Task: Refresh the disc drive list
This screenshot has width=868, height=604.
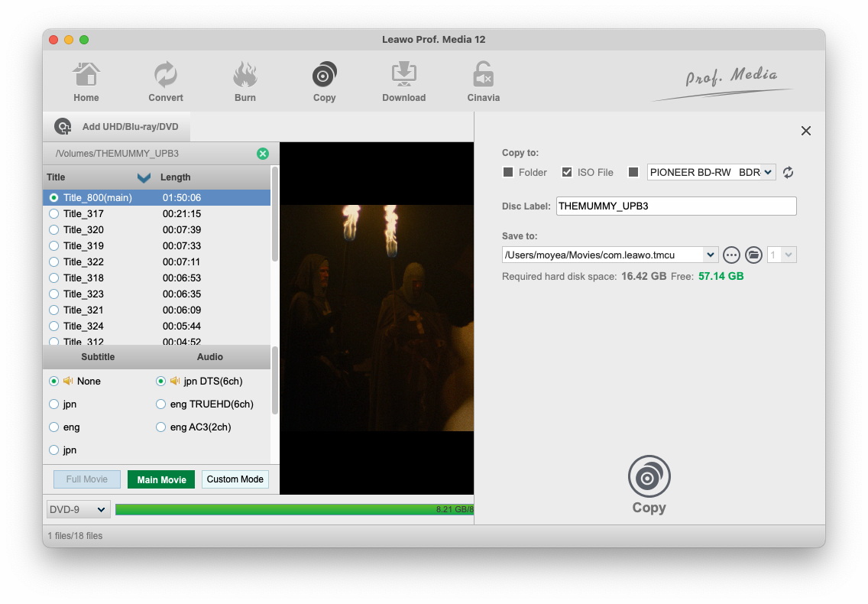Action: click(789, 172)
